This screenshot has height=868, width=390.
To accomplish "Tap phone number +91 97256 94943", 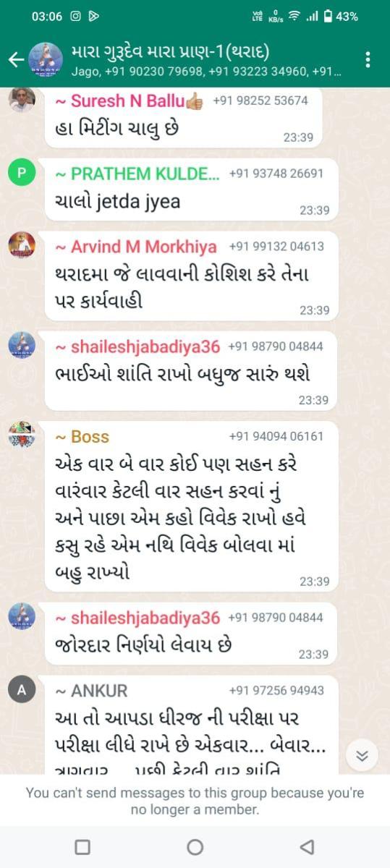I will pos(276,690).
